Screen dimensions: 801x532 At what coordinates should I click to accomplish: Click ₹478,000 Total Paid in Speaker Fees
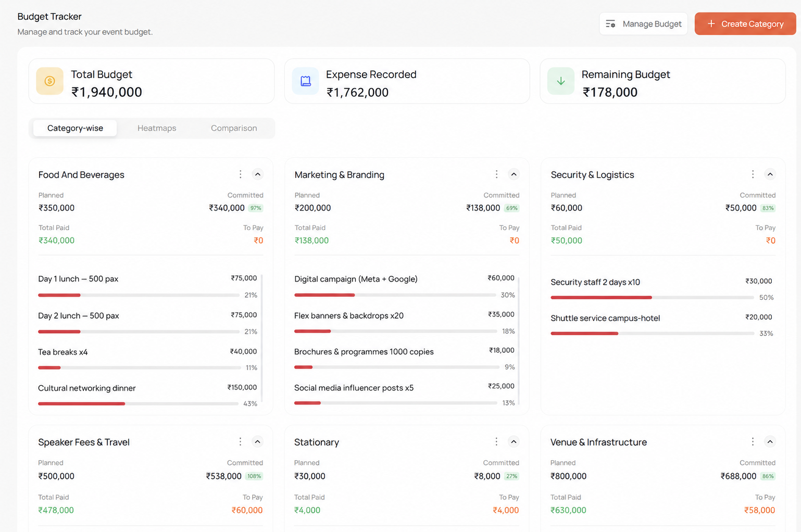pyautogui.click(x=56, y=510)
